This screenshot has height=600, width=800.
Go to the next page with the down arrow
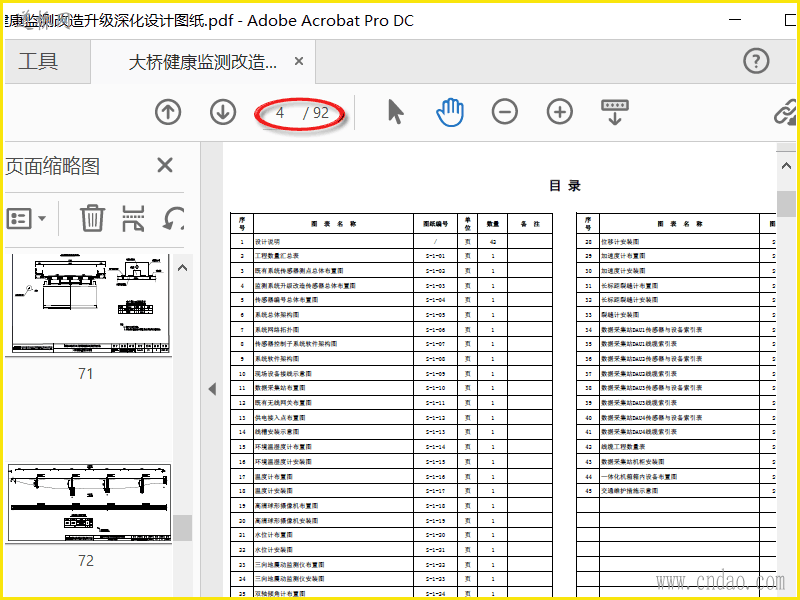tap(223, 112)
